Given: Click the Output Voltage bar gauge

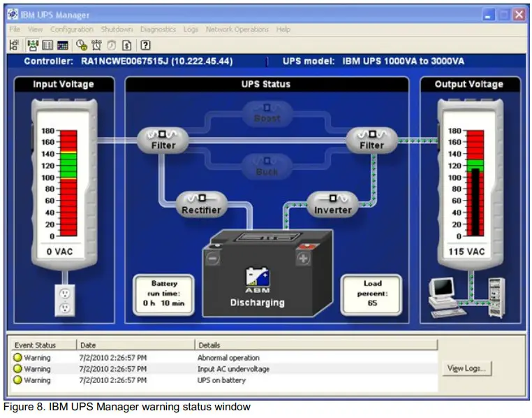Looking at the screenshot, I should coord(456,183).
